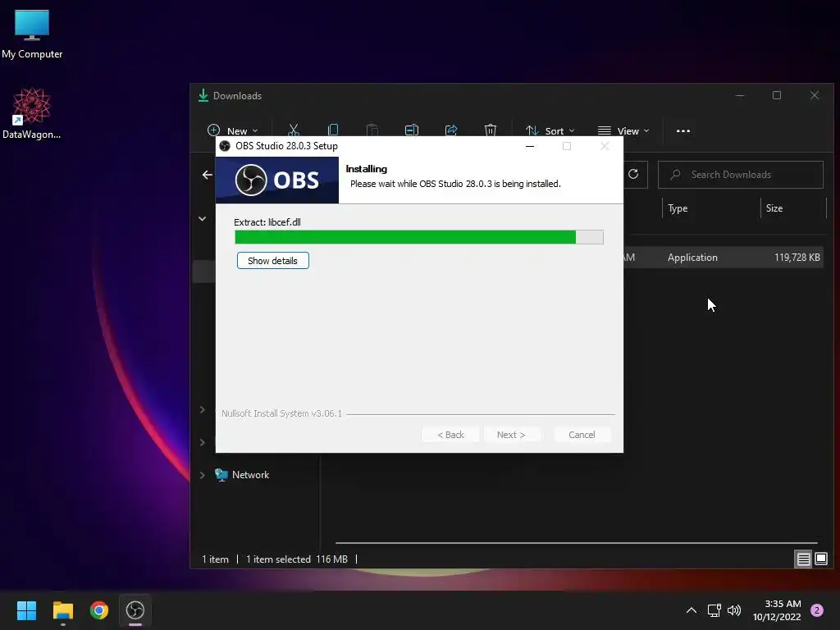840x630 pixels.
Task: Open the notification badge showing 2
Action: click(817, 610)
